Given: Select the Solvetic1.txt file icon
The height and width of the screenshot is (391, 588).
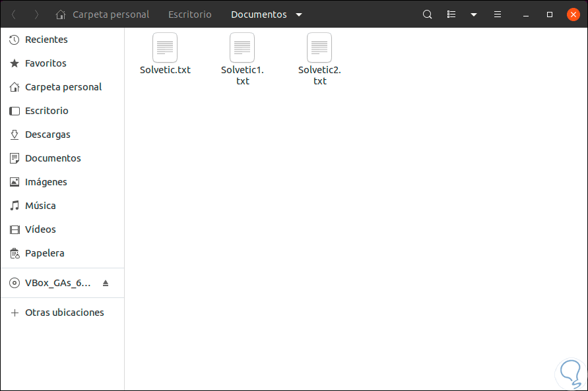Looking at the screenshot, I should point(242,47).
